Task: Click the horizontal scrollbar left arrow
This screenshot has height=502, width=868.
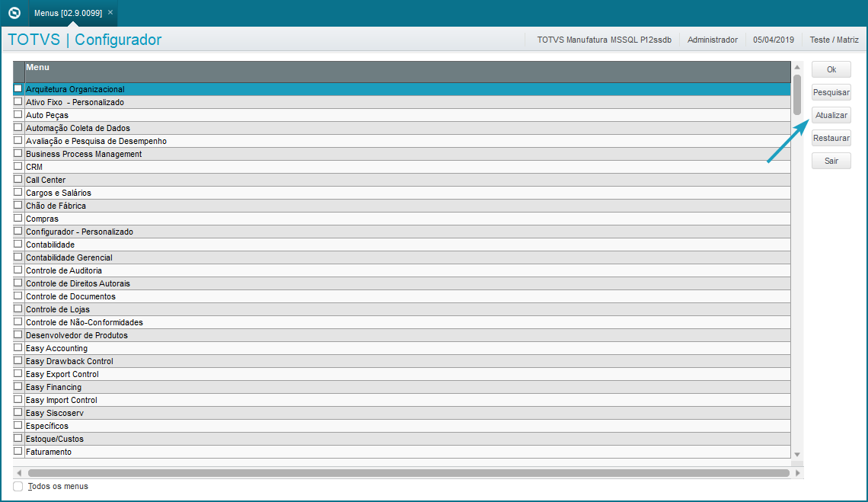Action: click(19, 473)
